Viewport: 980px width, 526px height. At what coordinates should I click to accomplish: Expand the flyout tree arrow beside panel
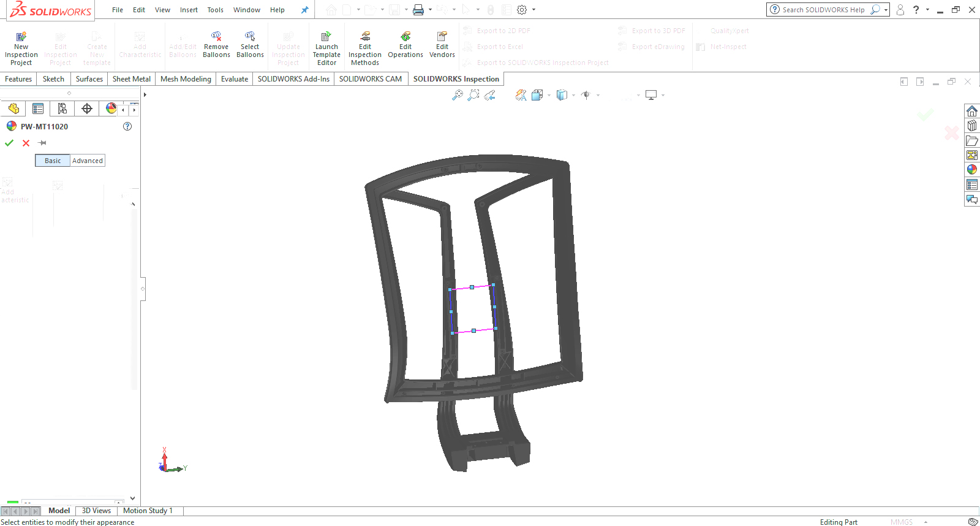tap(145, 94)
